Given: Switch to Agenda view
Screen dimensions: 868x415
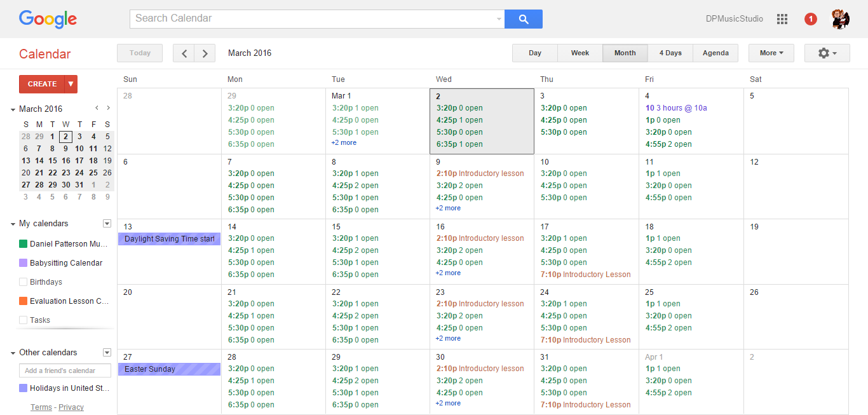Looking at the screenshot, I should 715,53.
